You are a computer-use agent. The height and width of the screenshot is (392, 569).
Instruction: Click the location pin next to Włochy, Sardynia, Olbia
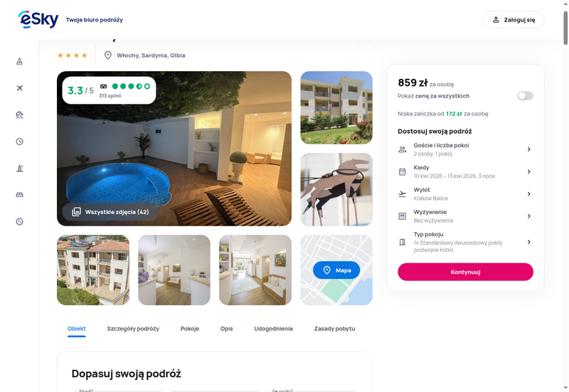coord(108,55)
